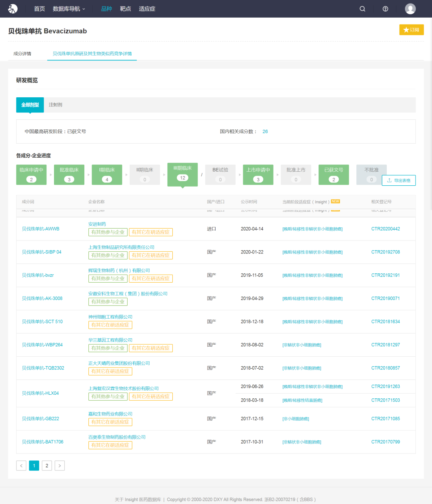
Task: Open the 适应症 navigation item
Action: pyautogui.click(x=147, y=9)
